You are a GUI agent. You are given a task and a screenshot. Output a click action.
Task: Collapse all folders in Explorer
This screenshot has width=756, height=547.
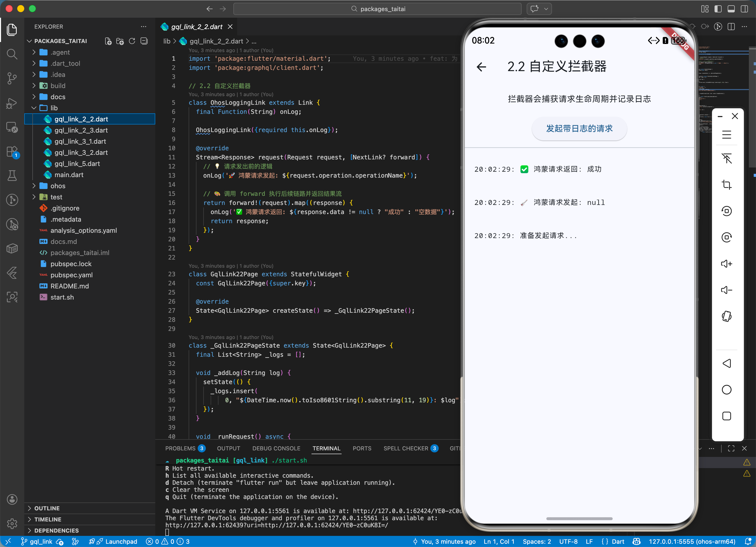point(144,41)
